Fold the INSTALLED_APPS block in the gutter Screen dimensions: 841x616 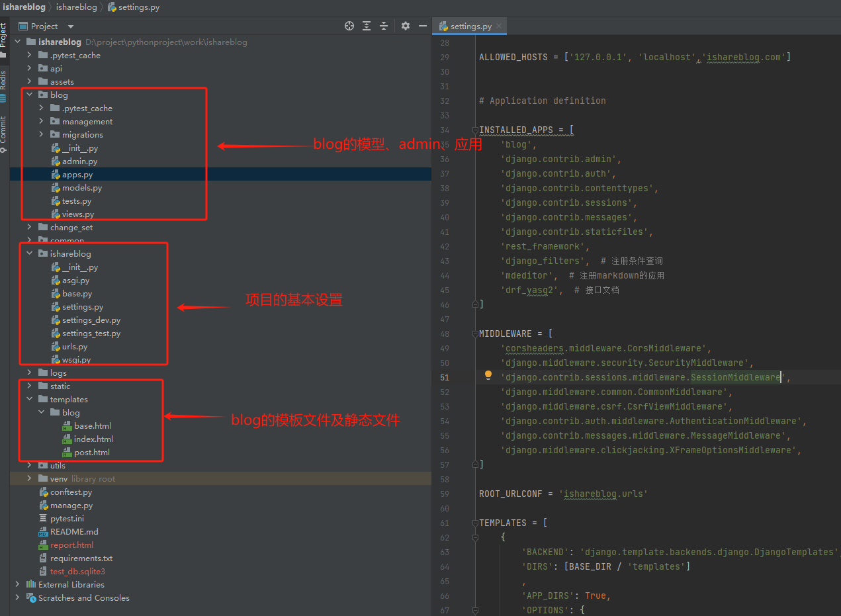pos(474,130)
